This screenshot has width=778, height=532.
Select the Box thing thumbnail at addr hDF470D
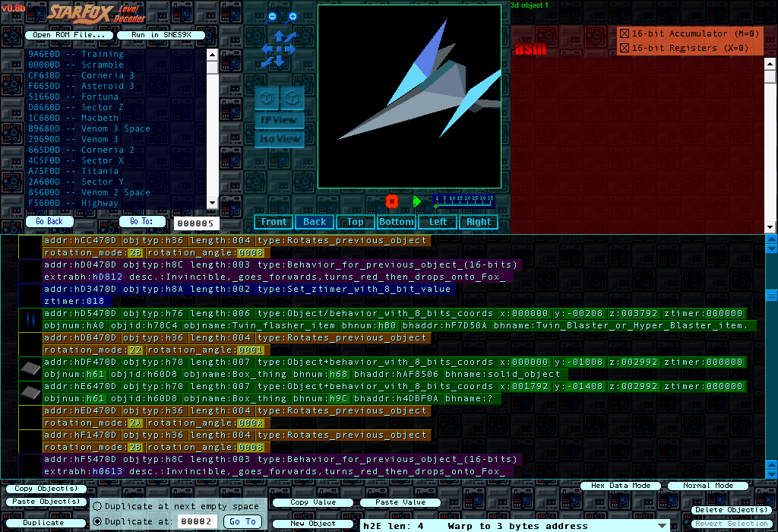pos(30,369)
